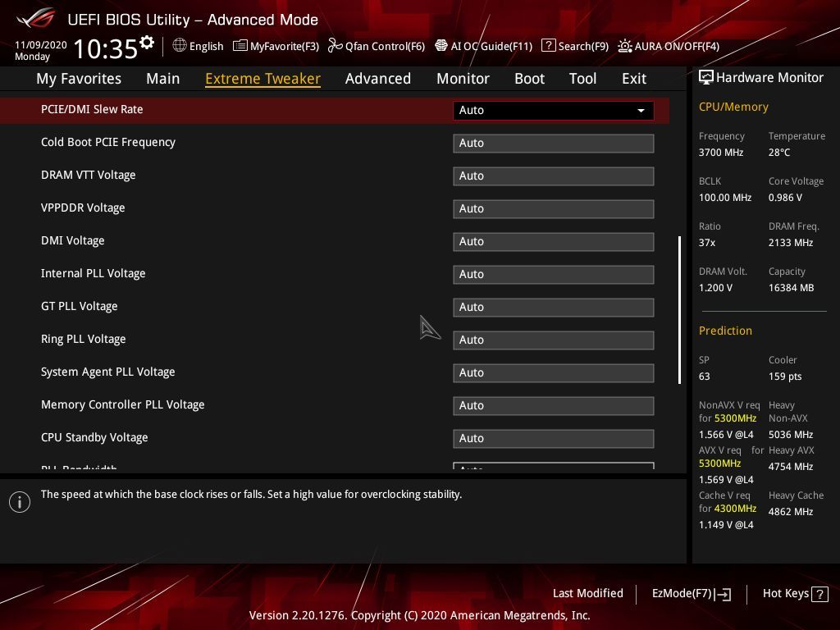Click Cold Boot PCIE Frequency value field
840x630 pixels.
point(554,143)
